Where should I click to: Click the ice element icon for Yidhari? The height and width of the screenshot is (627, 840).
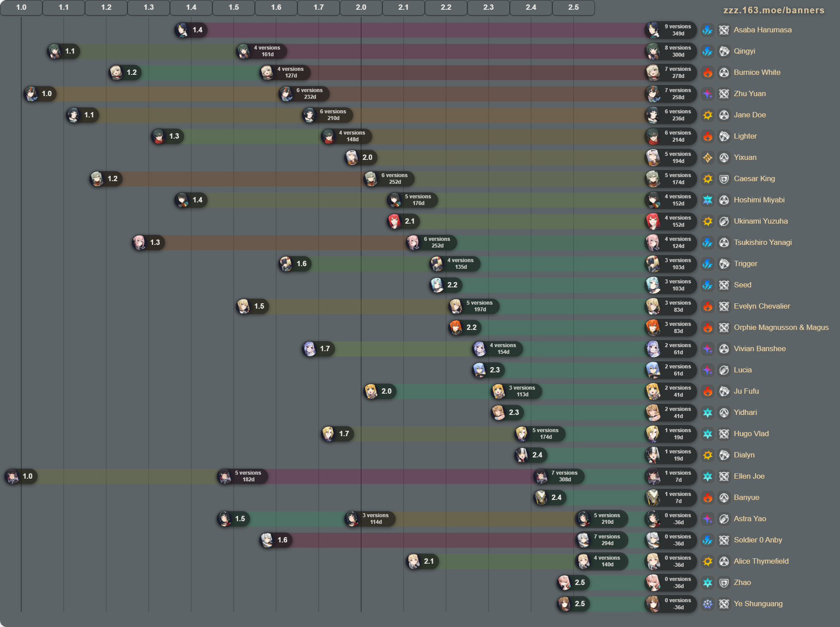click(708, 413)
